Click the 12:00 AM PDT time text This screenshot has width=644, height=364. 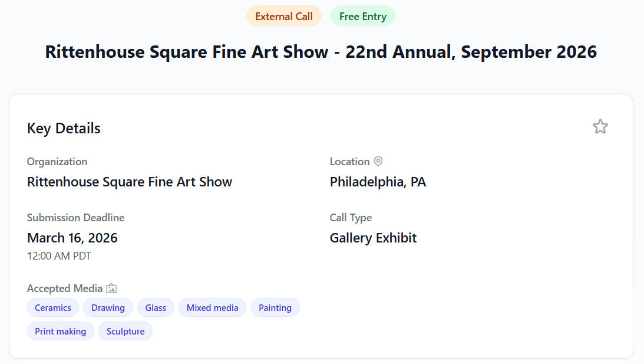(x=59, y=256)
